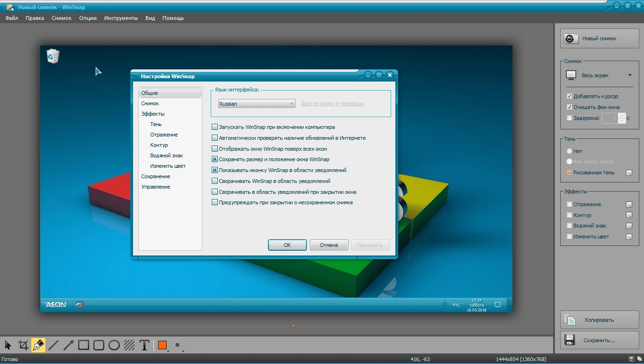This screenshot has height=364, width=644.
Task: Click the Копировать button
Action: pyautogui.click(x=599, y=320)
